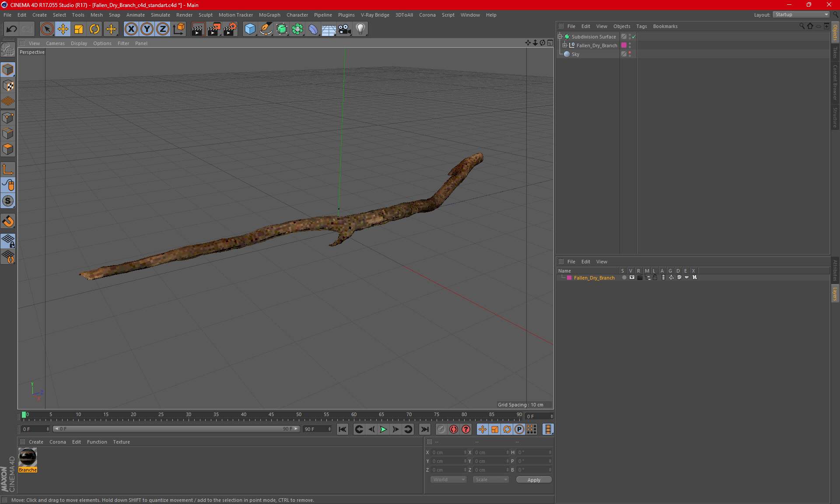The image size is (840, 504).
Task: Switch to Texture mode
Action: point(8,86)
